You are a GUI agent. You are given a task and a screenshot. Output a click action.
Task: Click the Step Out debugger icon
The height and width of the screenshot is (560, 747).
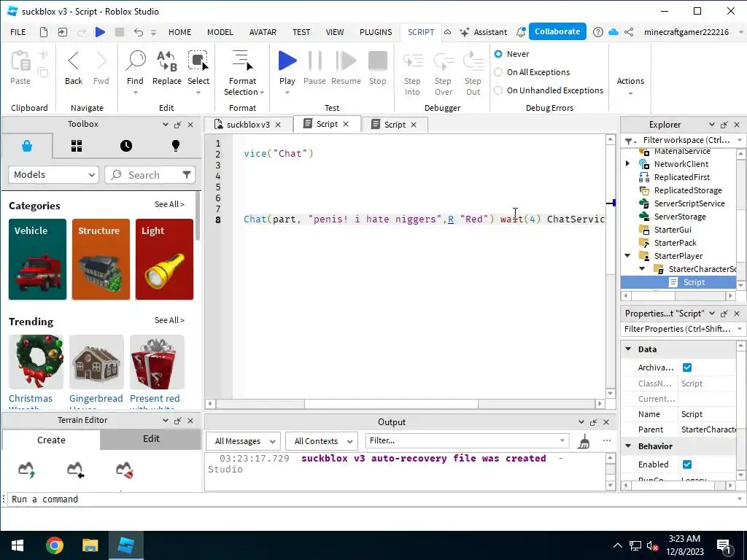click(x=473, y=61)
